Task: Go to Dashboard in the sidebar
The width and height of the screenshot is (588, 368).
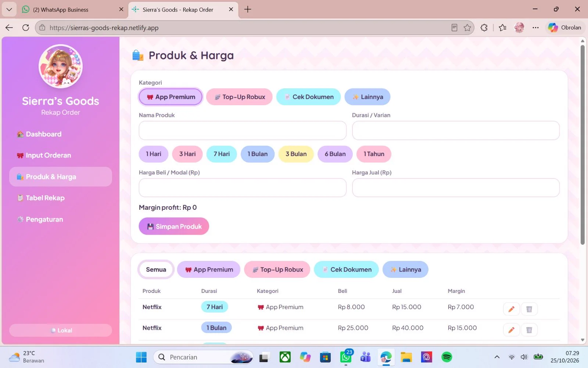Action: [x=61, y=134]
